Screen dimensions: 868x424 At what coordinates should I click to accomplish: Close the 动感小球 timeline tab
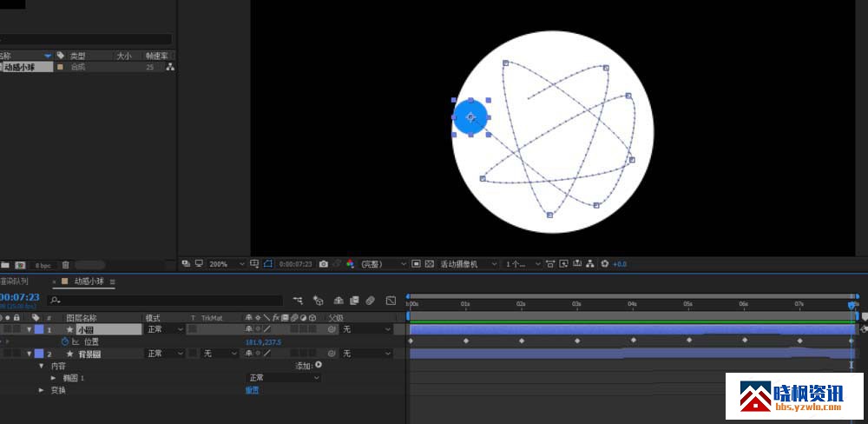click(54, 282)
